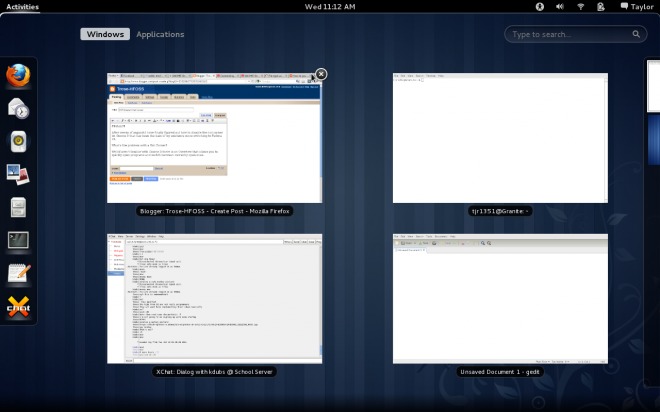This screenshot has width=660, height=412.
Task: Close the Firefox window thumbnail
Action: click(321, 74)
